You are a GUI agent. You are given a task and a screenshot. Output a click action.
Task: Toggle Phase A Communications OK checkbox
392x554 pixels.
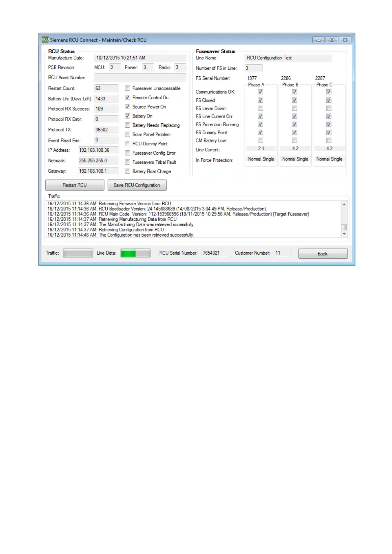[260, 92]
